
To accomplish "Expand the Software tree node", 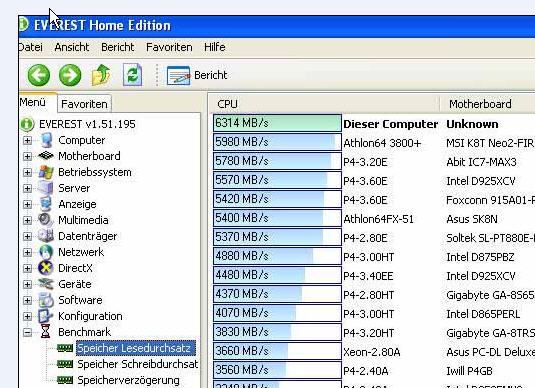I will [27, 300].
